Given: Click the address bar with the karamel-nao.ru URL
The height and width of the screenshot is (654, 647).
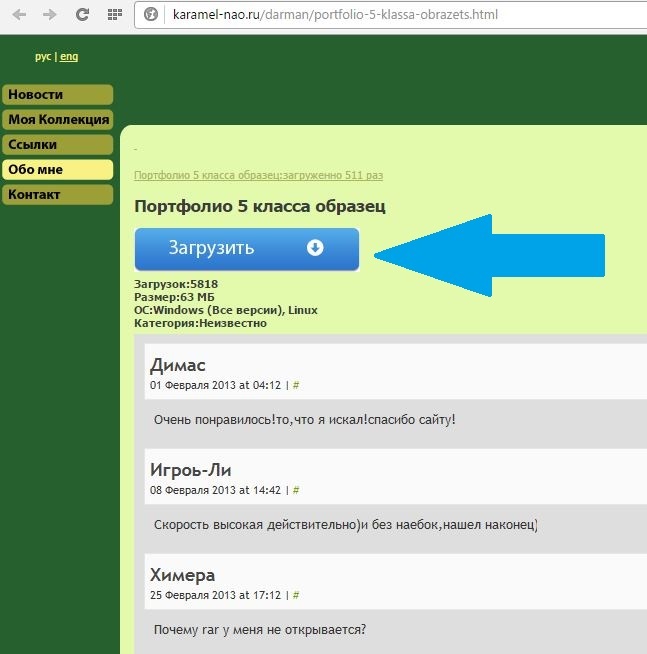Looking at the screenshot, I should [x=392, y=15].
